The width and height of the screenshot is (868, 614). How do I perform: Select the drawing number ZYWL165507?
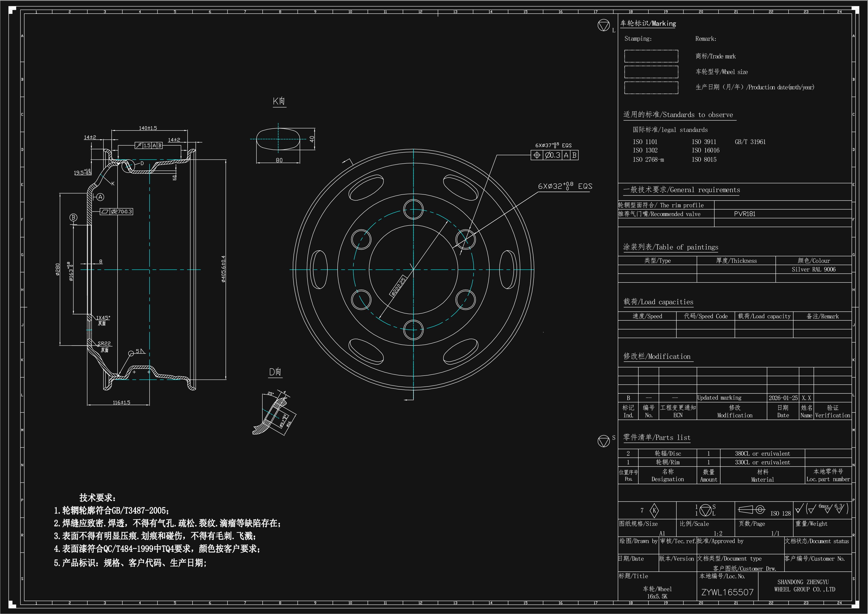(x=727, y=592)
